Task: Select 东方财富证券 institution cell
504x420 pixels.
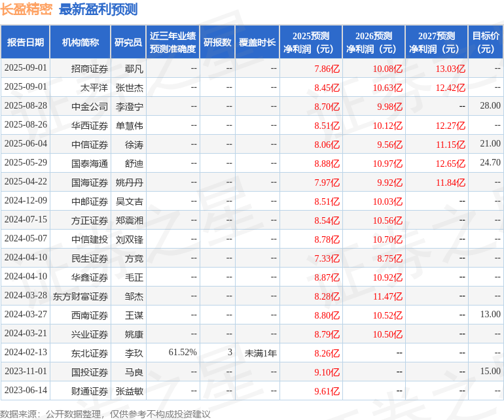Action: tap(81, 296)
